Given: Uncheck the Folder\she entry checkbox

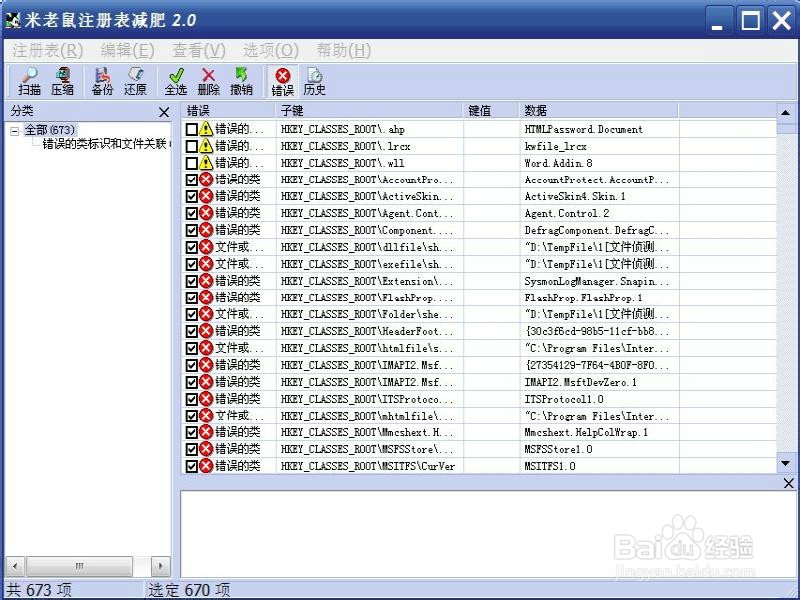Looking at the screenshot, I should point(191,314).
